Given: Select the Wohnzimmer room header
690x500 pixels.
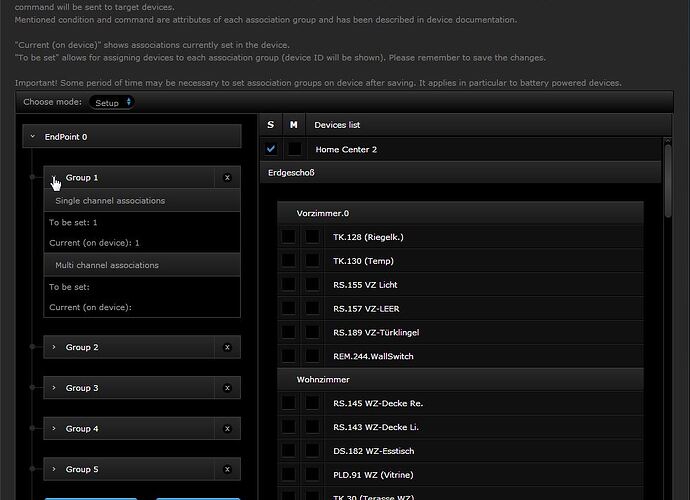Looking at the screenshot, I should 460,380.
